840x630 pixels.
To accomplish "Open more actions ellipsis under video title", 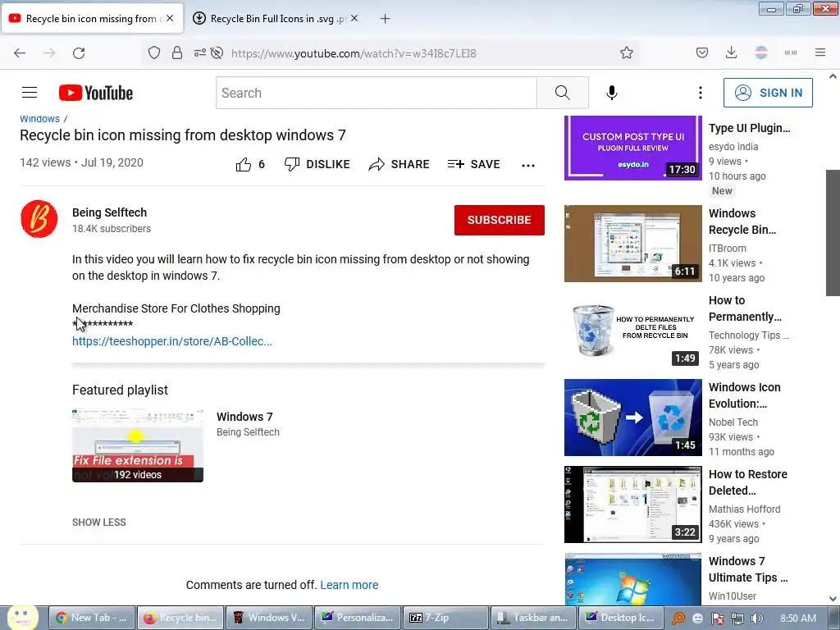I will pos(528,166).
